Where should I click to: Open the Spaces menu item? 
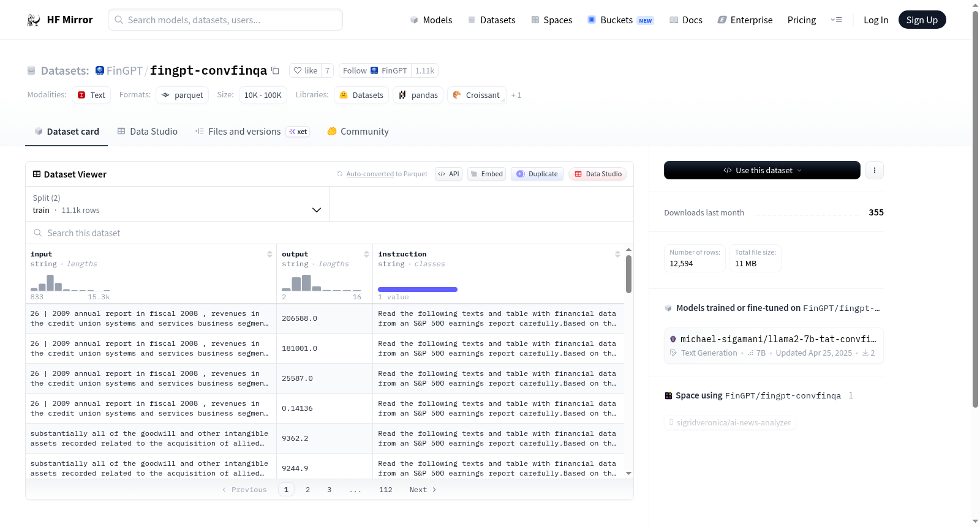pyautogui.click(x=552, y=20)
